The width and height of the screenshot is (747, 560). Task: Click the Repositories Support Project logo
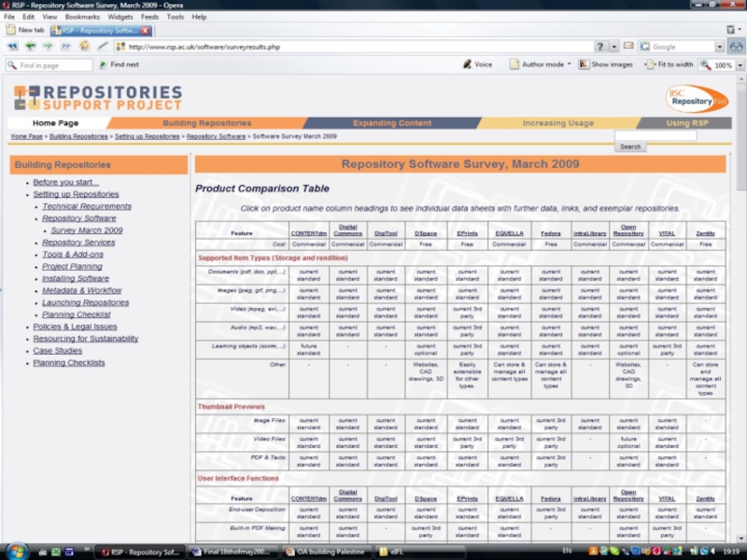(x=98, y=97)
